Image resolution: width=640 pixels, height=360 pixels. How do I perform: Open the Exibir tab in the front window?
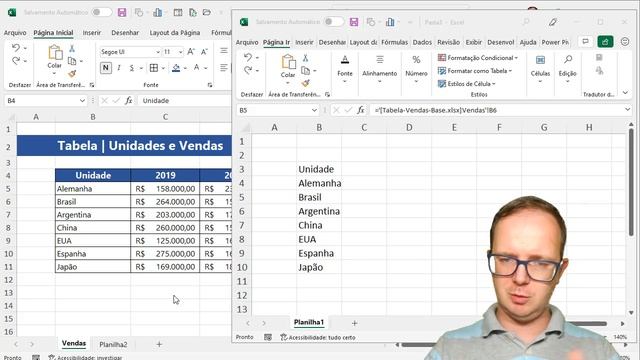pyautogui.click(x=473, y=42)
